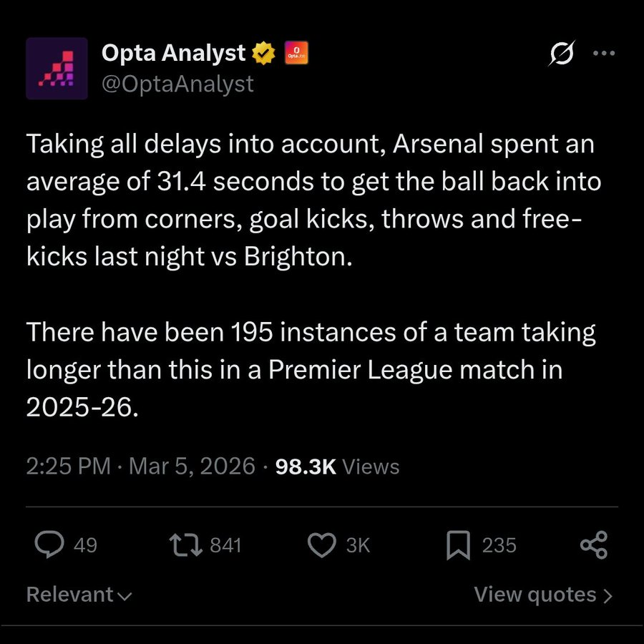Open View quotes link
Viewport: 644px width, 644px height.
pos(543,595)
